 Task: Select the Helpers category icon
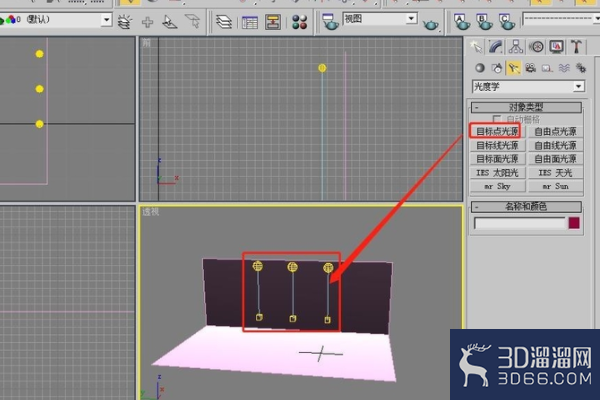547,68
